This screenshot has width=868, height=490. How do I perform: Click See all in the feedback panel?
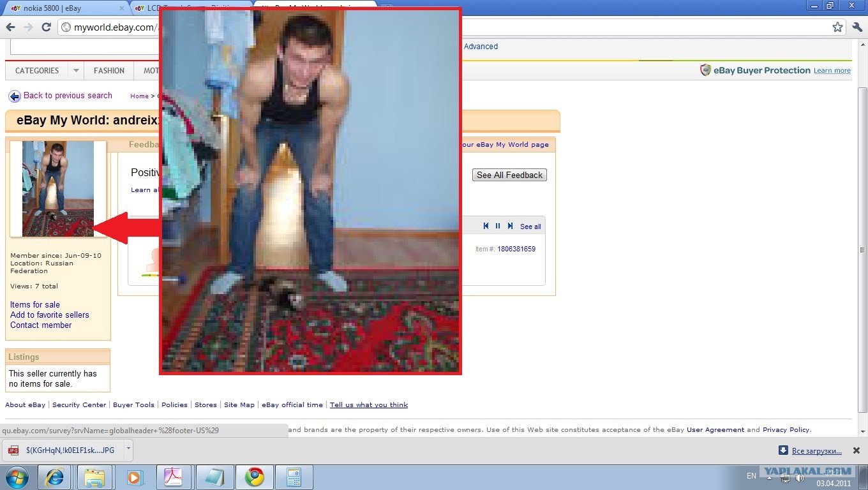click(530, 226)
